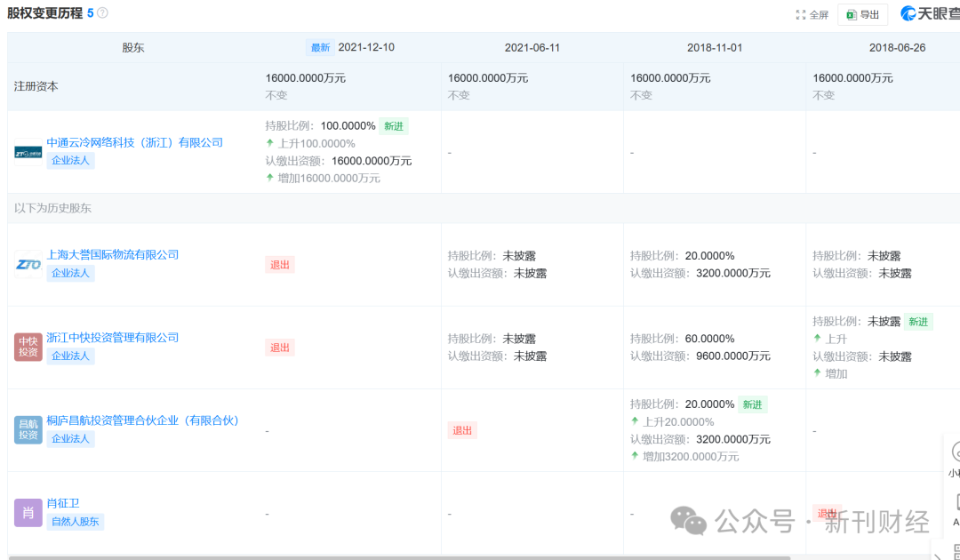Click the help question mark icon beside 股权变更历程
960x560 pixels.
(103, 12)
